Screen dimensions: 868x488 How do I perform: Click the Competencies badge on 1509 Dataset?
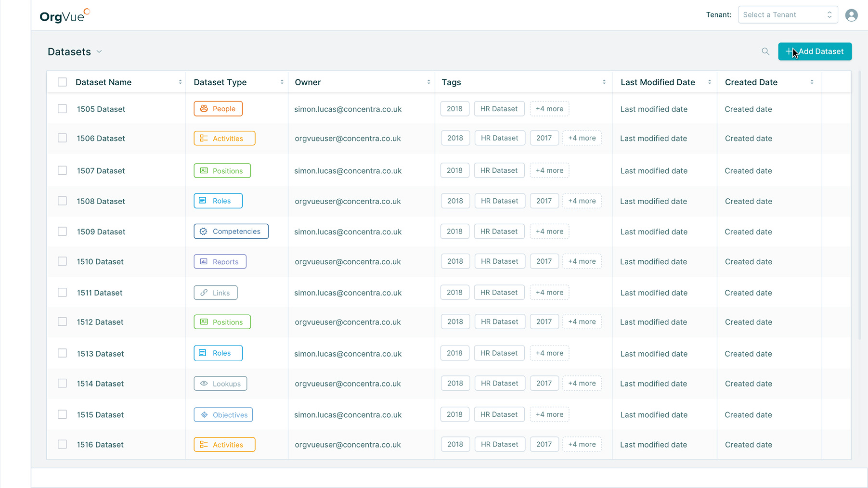231,231
